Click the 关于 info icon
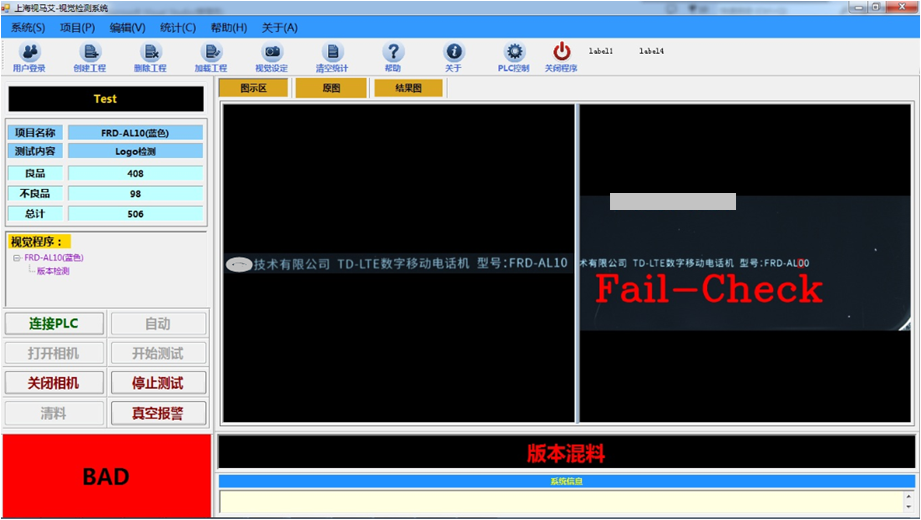Image resolution: width=921 pixels, height=520 pixels. [453, 57]
